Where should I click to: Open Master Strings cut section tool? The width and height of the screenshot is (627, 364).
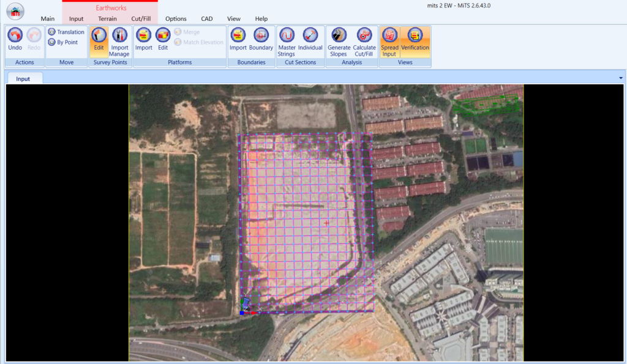287,42
